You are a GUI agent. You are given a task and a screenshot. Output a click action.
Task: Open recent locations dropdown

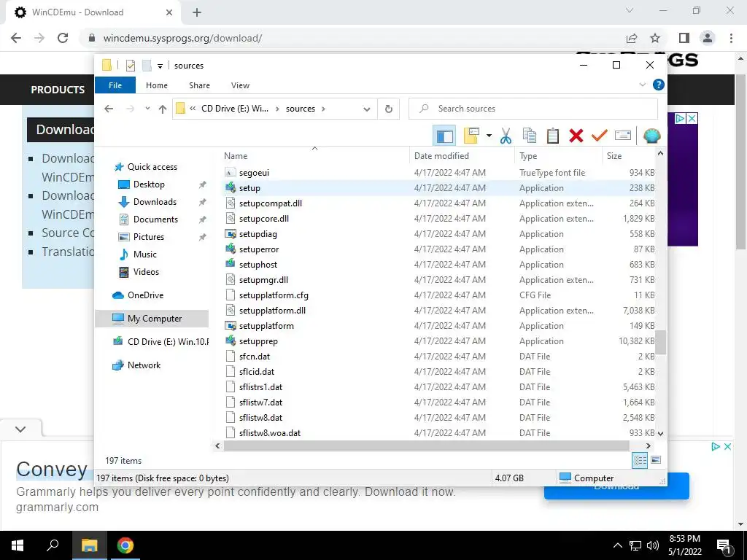pyautogui.click(x=147, y=109)
